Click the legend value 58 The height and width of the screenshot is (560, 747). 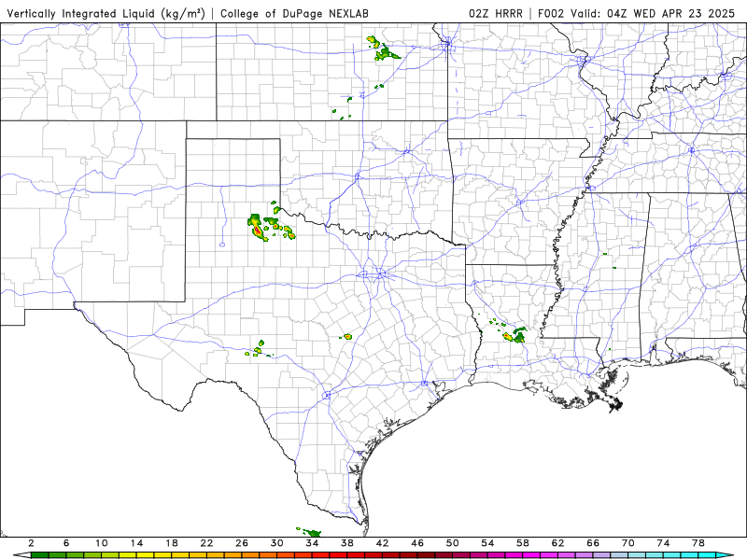[523, 543]
